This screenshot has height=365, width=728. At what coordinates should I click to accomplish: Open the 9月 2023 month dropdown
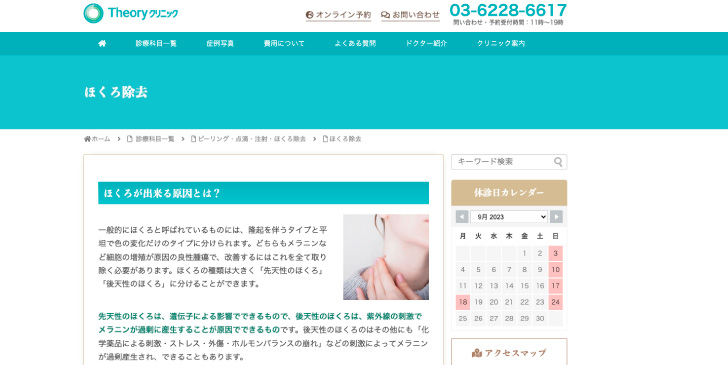tap(509, 217)
